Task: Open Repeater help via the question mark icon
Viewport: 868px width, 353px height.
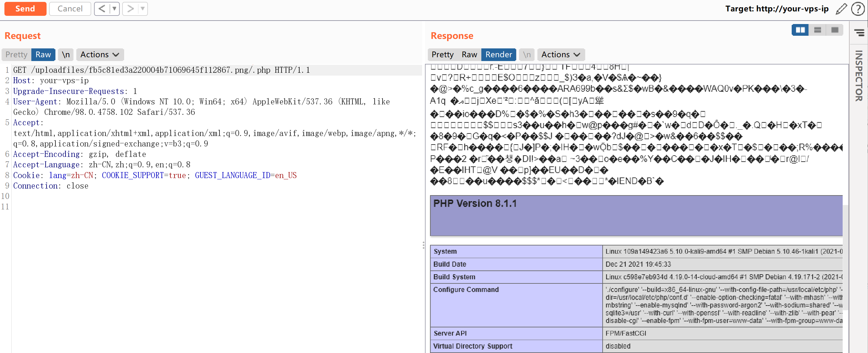Action: click(x=858, y=9)
